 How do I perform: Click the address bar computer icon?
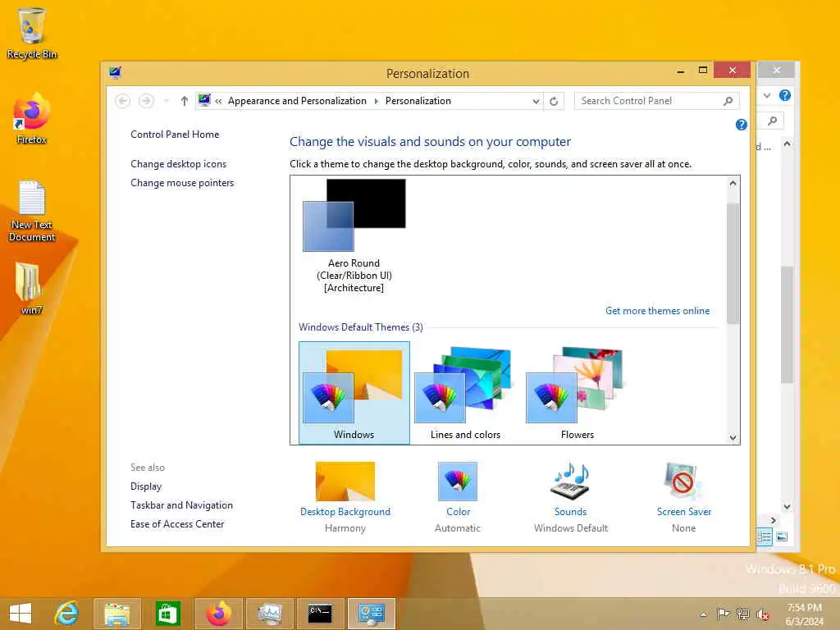coord(204,100)
